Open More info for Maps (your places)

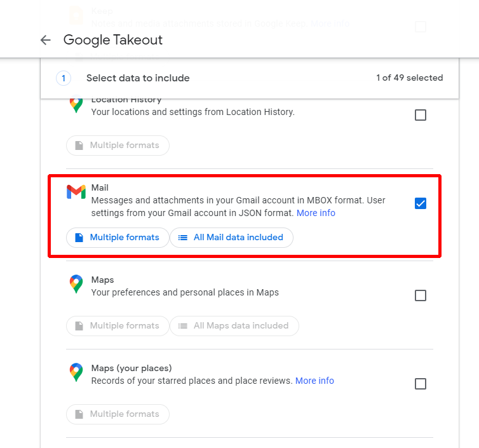pos(314,381)
